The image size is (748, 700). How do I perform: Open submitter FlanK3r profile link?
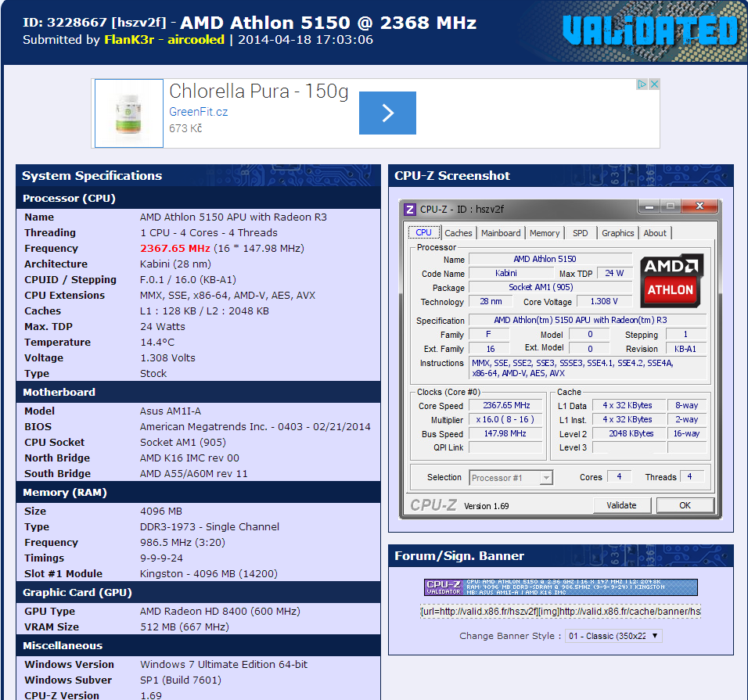pyautogui.click(x=129, y=40)
